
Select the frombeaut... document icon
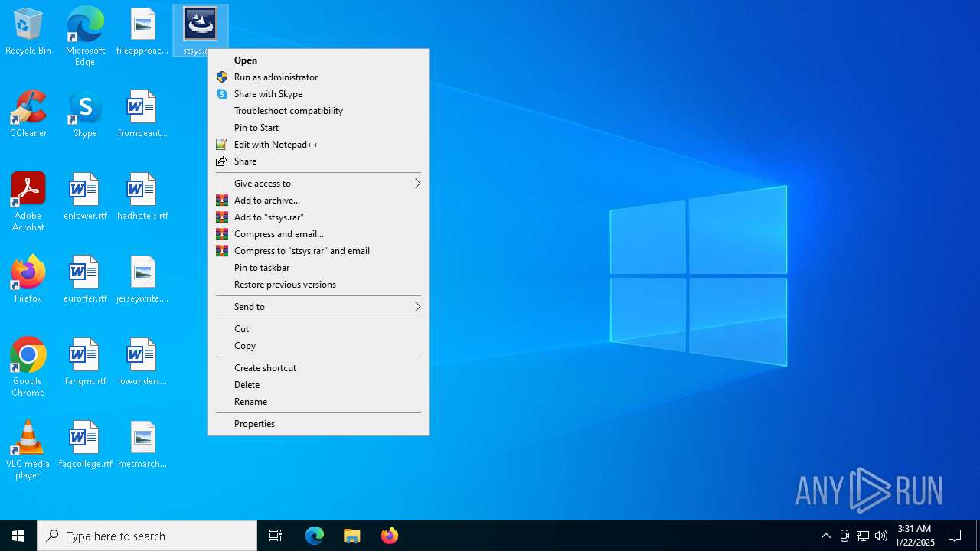click(x=142, y=114)
